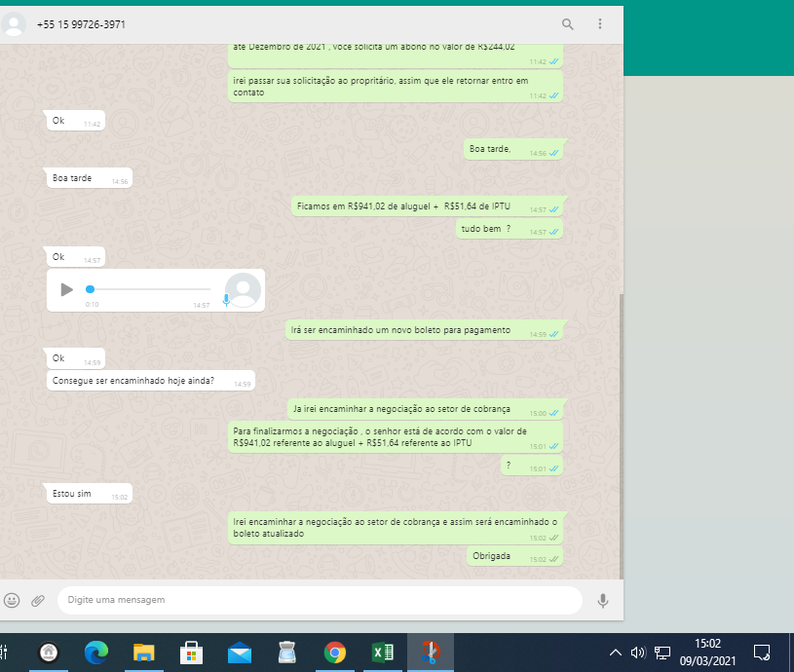
Task: Open the Mail app from taskbar
Action: (x=240, y=653)
